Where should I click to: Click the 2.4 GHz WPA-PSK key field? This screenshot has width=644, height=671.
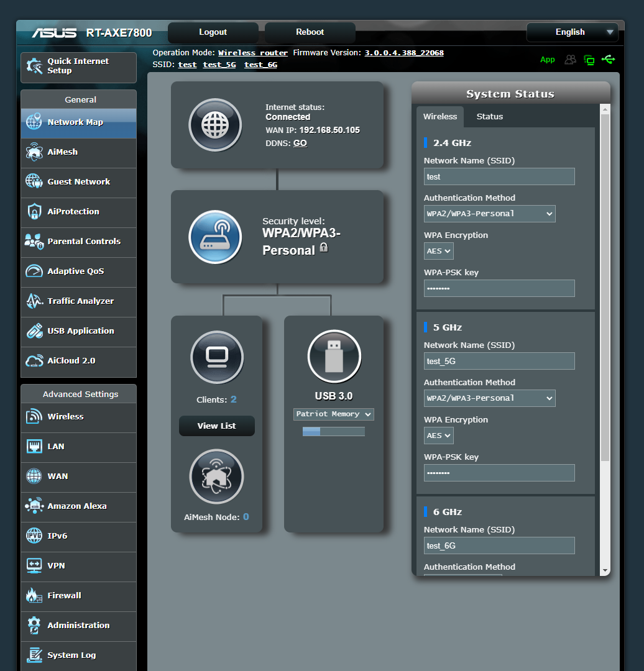(x=499, y=288)
